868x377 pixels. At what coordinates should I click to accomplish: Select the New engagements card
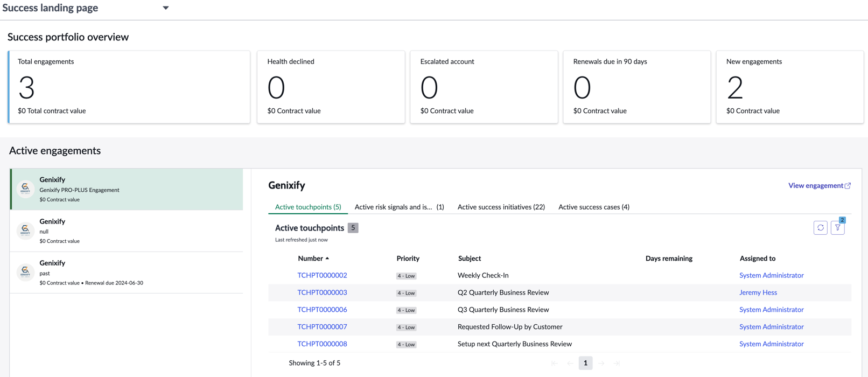click(790, 87)
